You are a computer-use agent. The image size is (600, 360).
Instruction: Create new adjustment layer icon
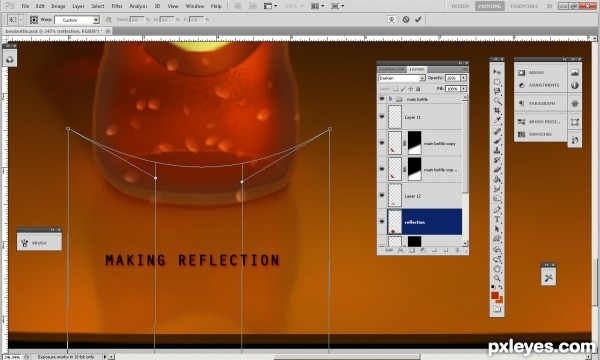click(423, 251)
